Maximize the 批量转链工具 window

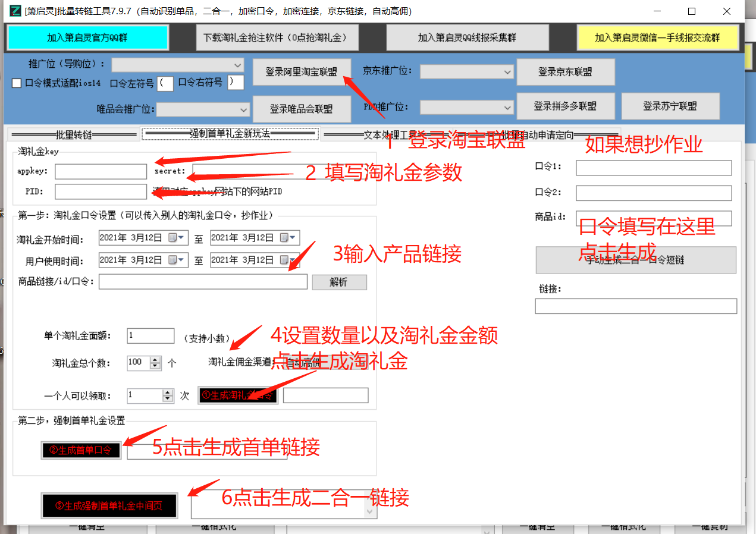tap(691, 11)
